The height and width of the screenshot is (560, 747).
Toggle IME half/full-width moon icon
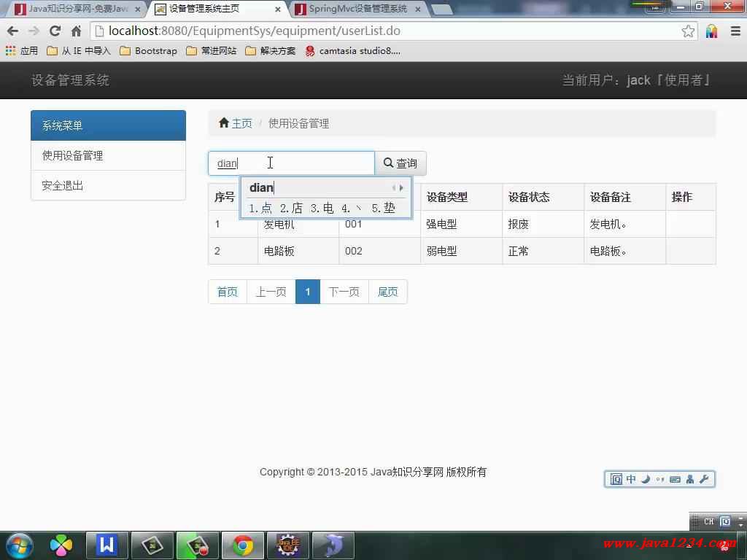tap(645, 479)
